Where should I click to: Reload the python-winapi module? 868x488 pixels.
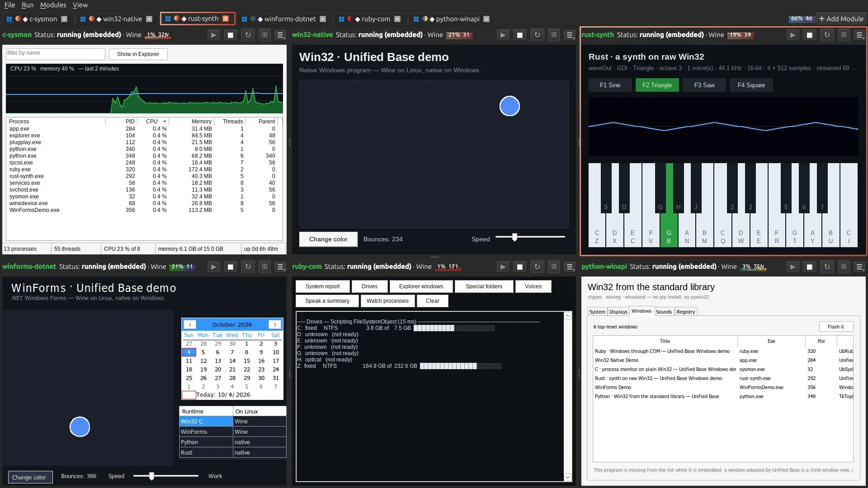click(x=826, y=267)
